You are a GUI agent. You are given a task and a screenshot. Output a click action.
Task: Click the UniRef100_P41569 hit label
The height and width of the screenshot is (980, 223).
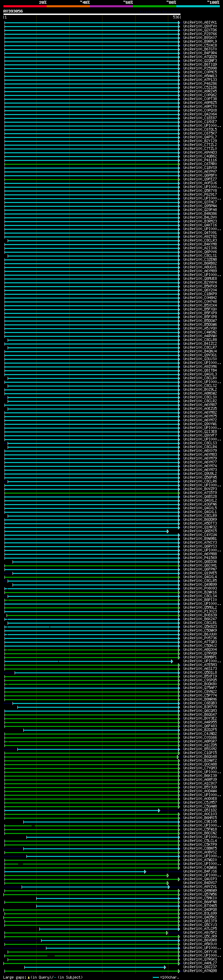coord(200,558)
